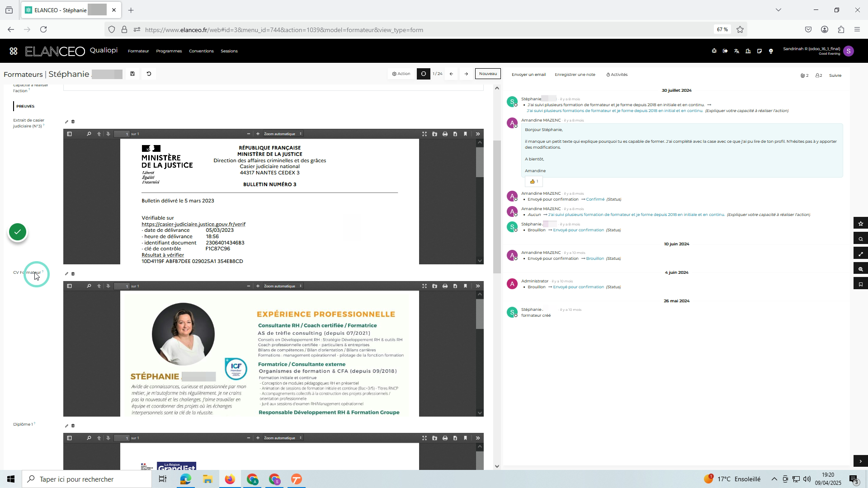Open the translation language icon
Image resolution: width=868 pixels, height=488 pixels.
736,51
